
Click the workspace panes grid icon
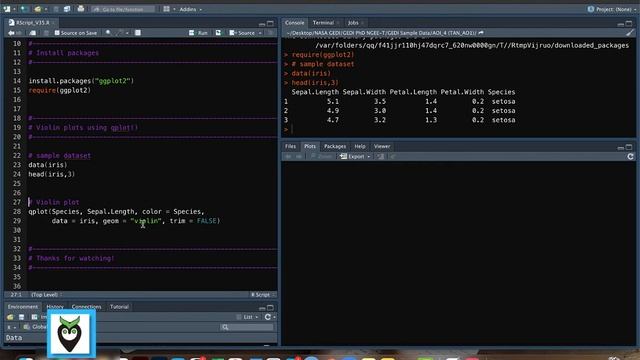(x=167, y=9)
